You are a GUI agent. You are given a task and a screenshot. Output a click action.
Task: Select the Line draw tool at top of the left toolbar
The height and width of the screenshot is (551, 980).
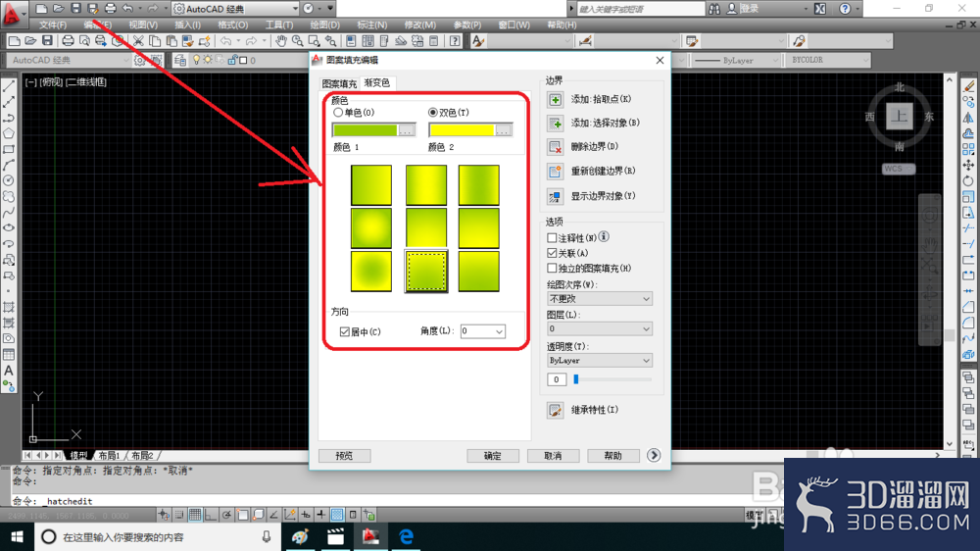coord(9,86)
